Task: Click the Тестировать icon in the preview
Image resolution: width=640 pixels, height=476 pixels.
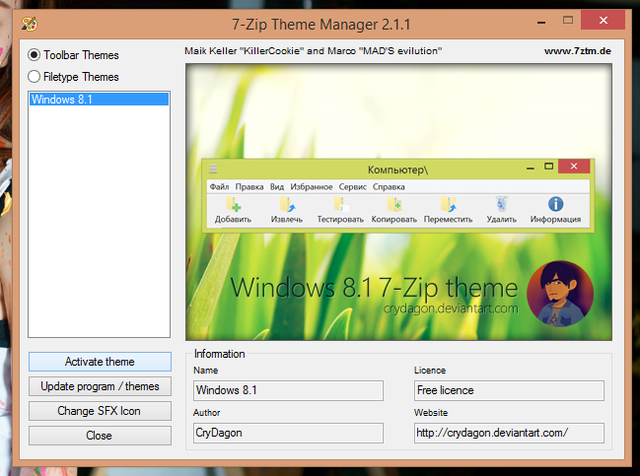Action: click(x=341, y=204)
